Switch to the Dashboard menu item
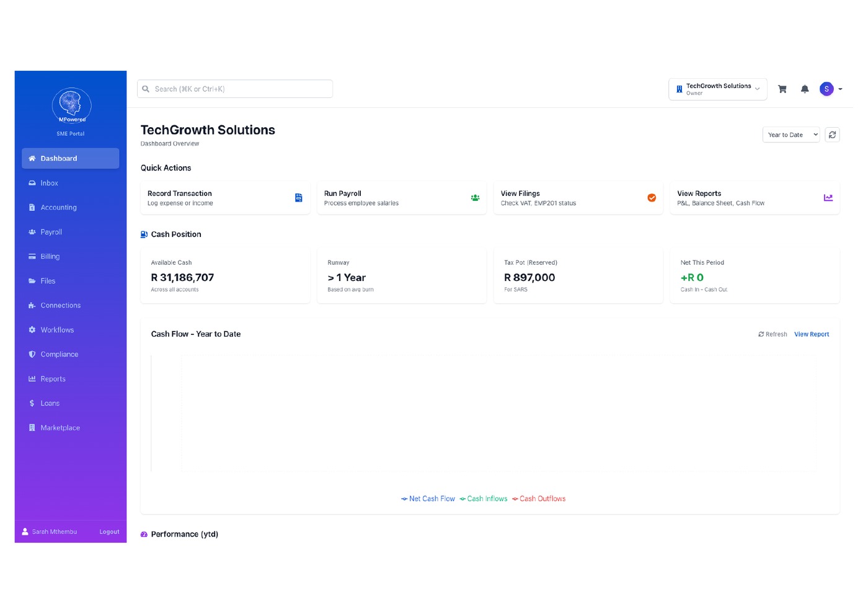The image size is (868, 614). tap(58, 158)
